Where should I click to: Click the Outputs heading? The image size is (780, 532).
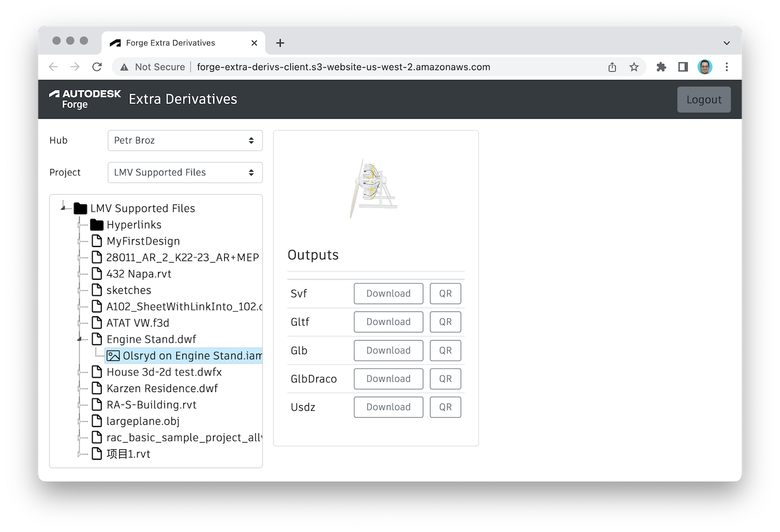click(313, 255)
